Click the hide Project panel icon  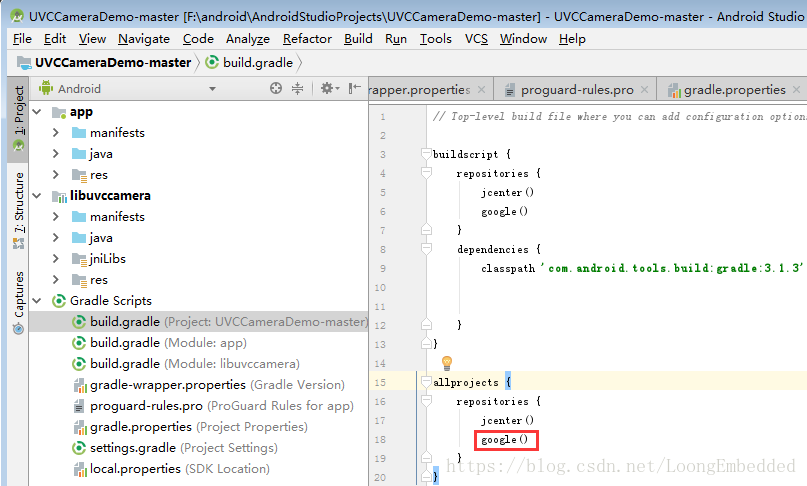(354, 88)
